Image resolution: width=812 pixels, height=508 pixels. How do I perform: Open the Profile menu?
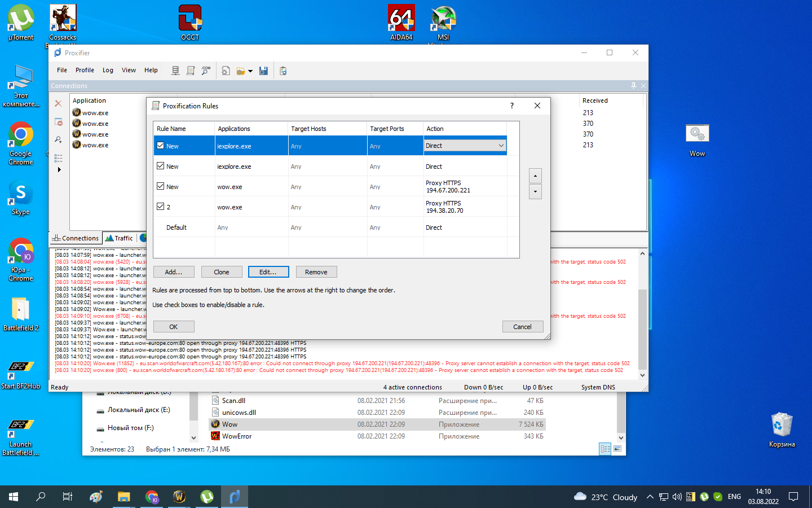pos(85,70)
